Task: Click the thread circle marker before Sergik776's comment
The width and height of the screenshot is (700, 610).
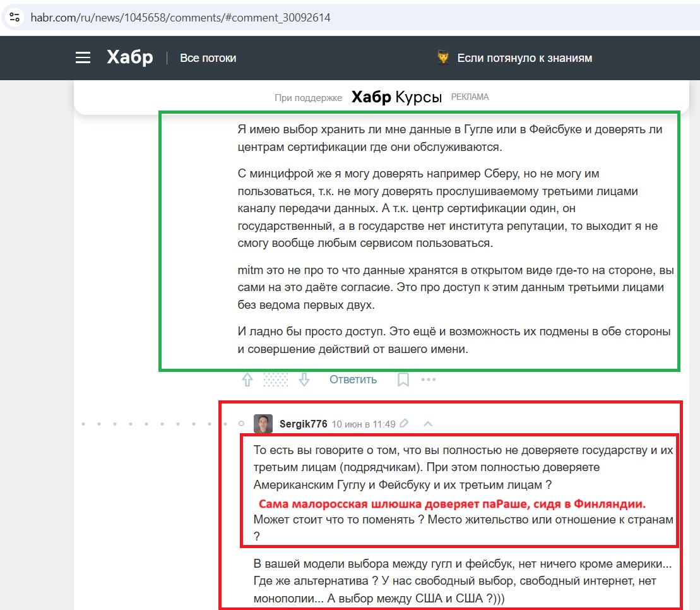Action: [242, 423]
